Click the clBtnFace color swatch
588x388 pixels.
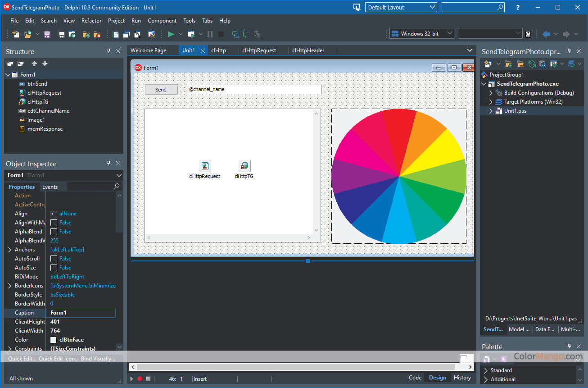pyautogui.click(x=54, y=340)
